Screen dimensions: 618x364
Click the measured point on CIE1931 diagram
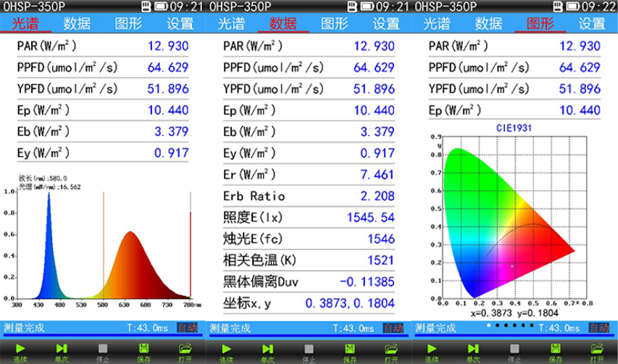coord(512,266)
